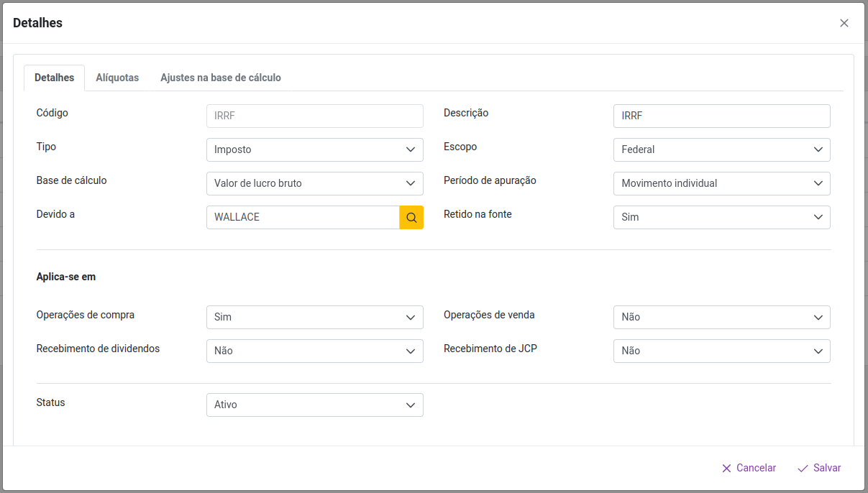The height and width of the screenshot is (493, 868).
Task: Open the Recebimento de dividendos dropdown
Action: [x=314, y=351]
